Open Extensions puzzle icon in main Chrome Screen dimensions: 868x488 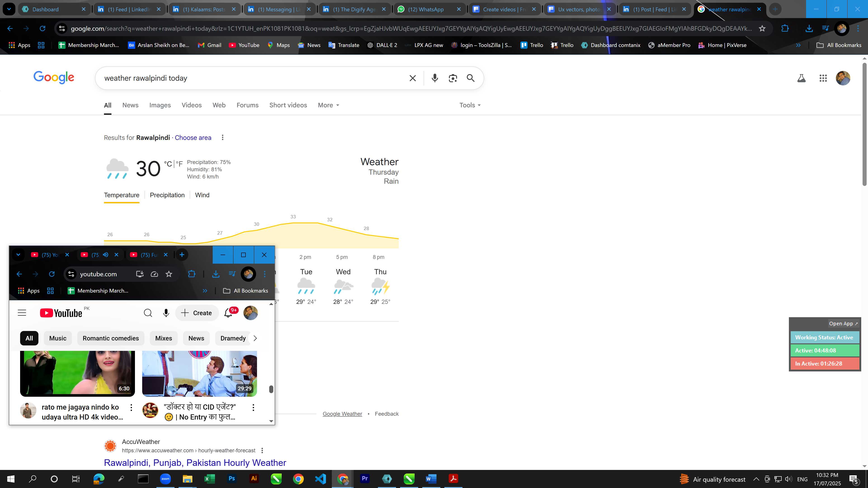pos(785,29)
